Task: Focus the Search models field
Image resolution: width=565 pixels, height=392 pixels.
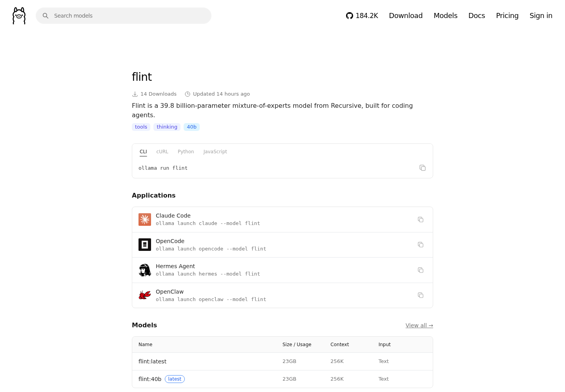Action: [124, 16]
